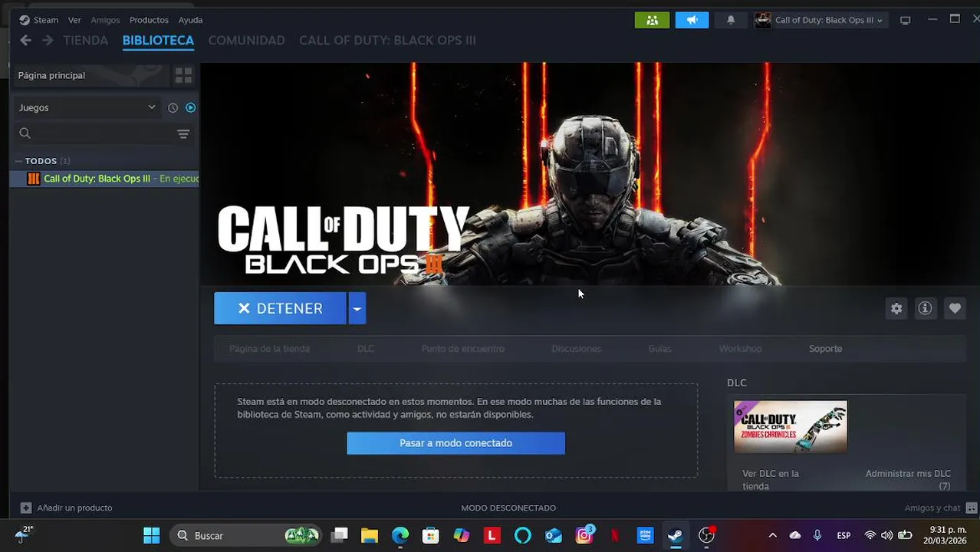
Task: Open Outlook from the taskbar
Action: [553, 535]
